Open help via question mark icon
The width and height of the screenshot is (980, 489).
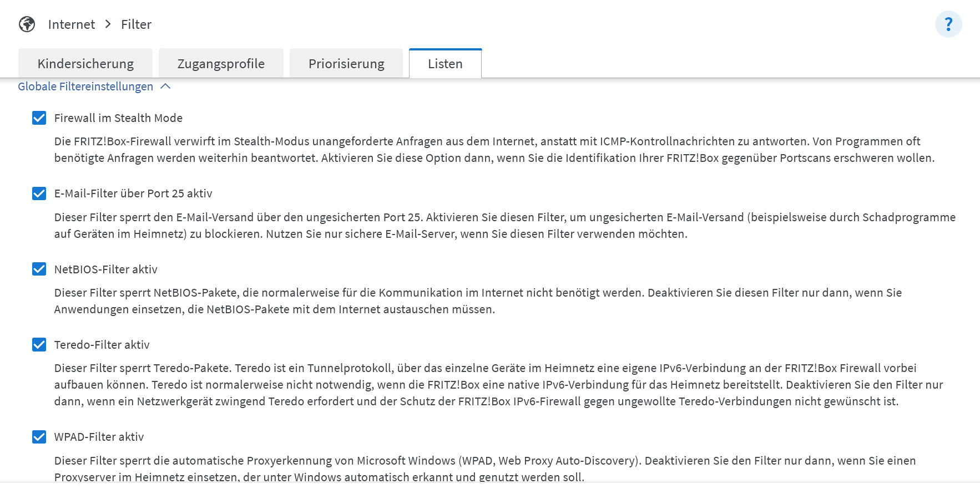tap(948, 24)
